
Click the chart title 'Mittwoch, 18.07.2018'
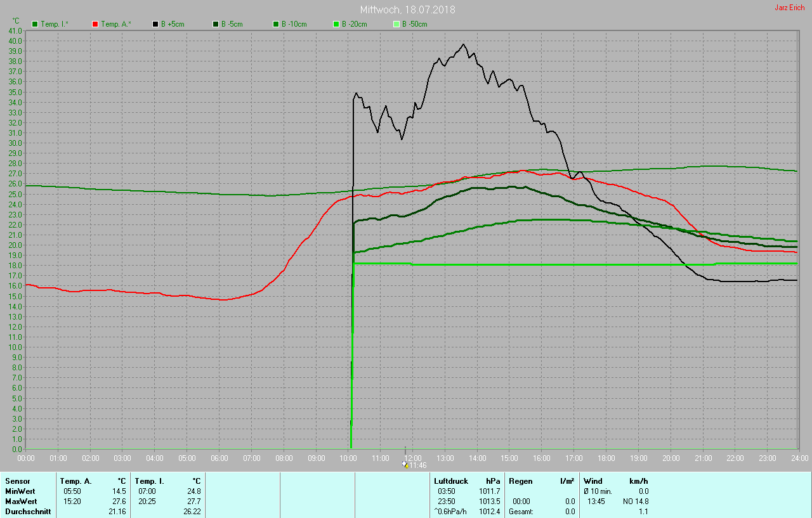pos(407,10)
